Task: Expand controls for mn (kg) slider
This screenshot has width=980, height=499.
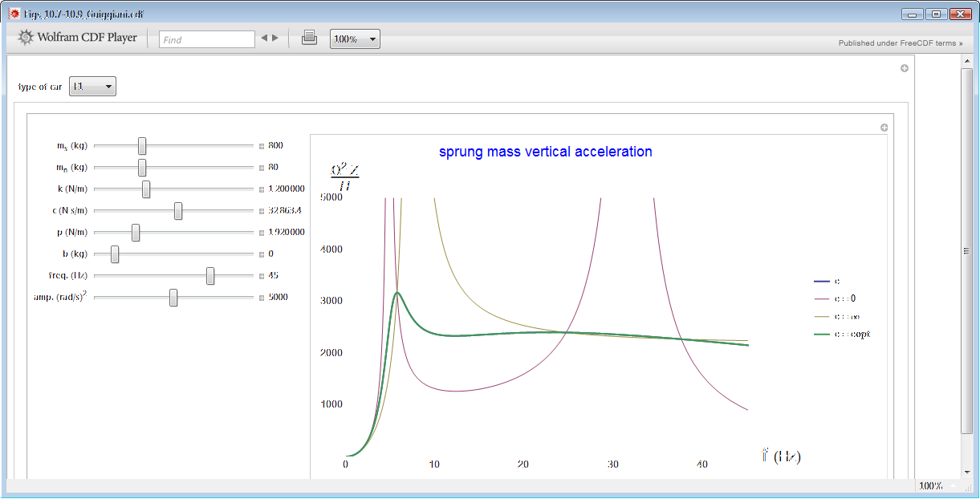Action: [x=262, y=168]
